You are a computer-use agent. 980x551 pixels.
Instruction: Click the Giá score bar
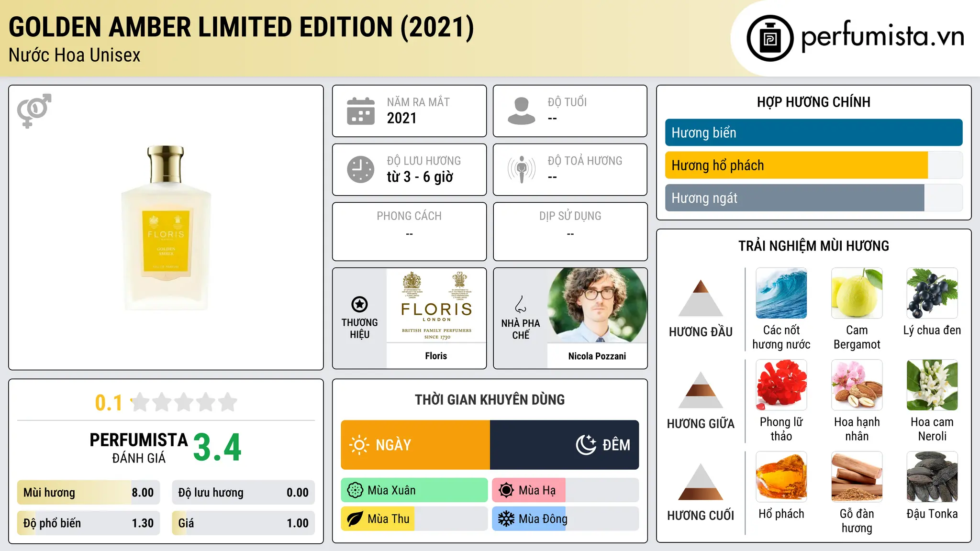click(244, 523)
